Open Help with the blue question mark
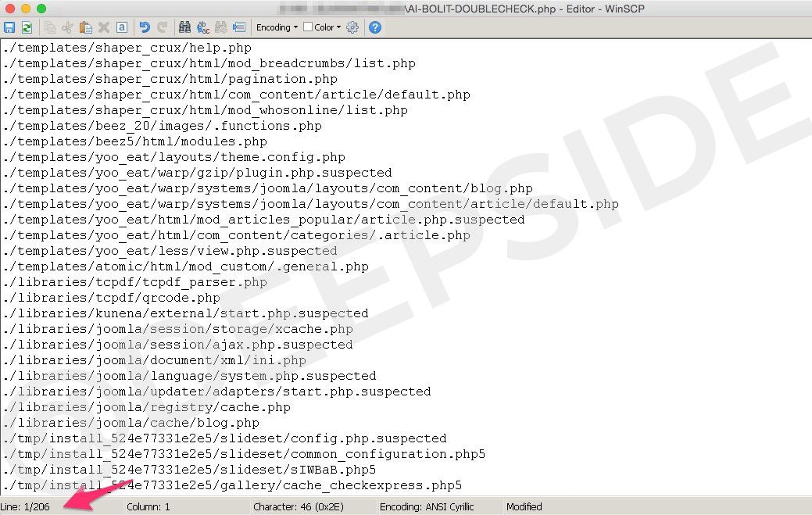This screenshot has width=812, height=515. point(375,27)
